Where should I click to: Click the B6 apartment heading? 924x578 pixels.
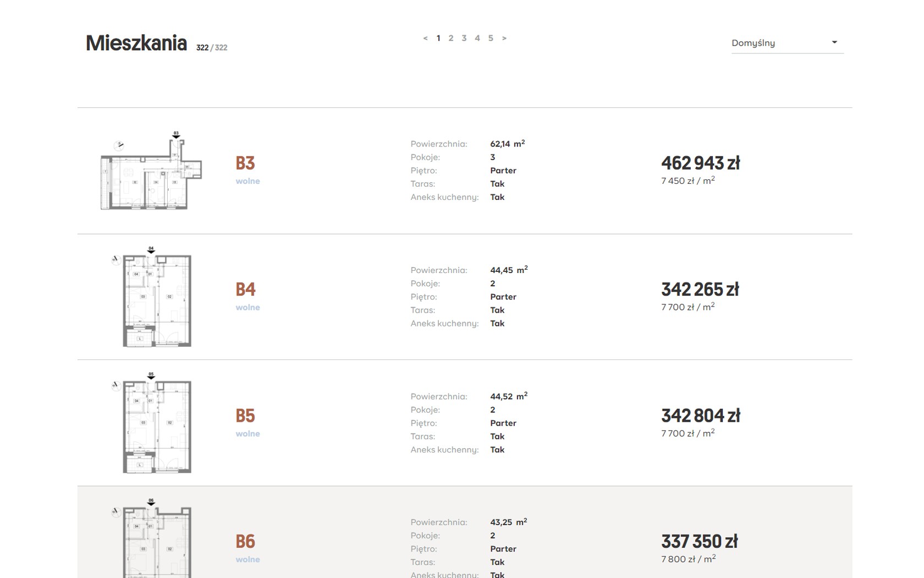(x=245, y=542)
